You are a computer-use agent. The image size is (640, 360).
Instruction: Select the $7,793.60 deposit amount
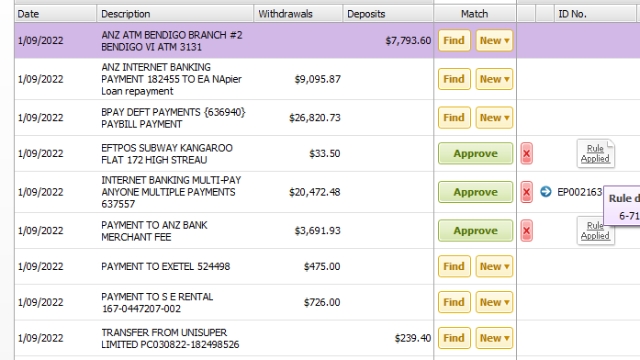[408, 40]
